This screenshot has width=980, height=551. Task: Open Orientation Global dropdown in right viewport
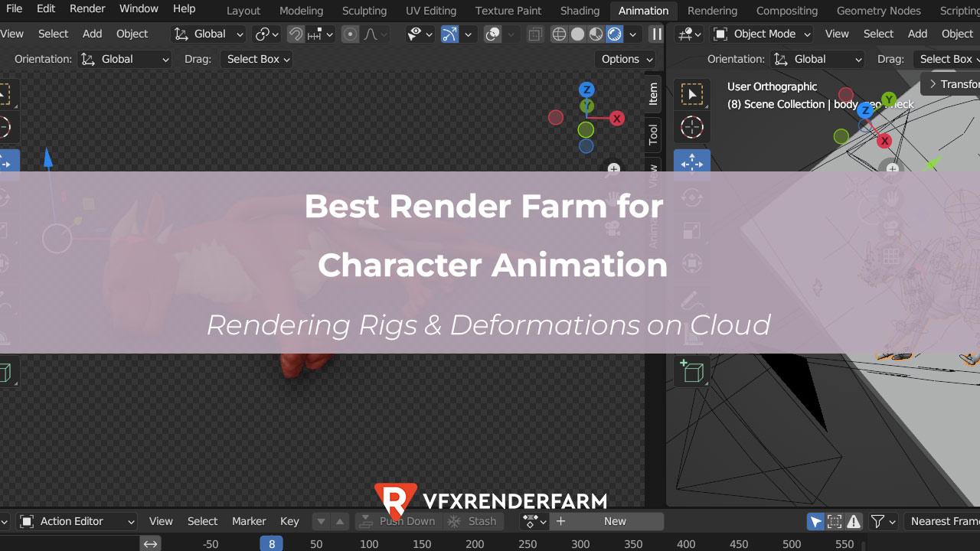(818, 59)
